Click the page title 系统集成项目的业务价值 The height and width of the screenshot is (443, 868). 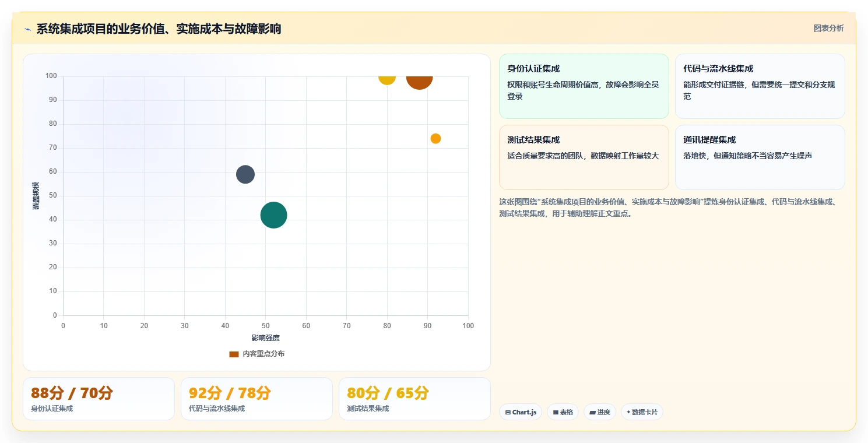[x=159, y=29]
